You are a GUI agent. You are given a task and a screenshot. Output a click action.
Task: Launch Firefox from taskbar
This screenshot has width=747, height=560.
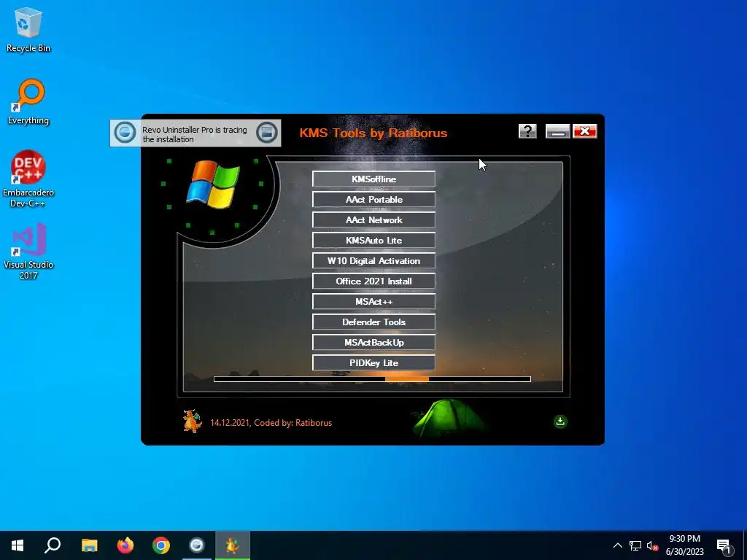click(125, 545)
